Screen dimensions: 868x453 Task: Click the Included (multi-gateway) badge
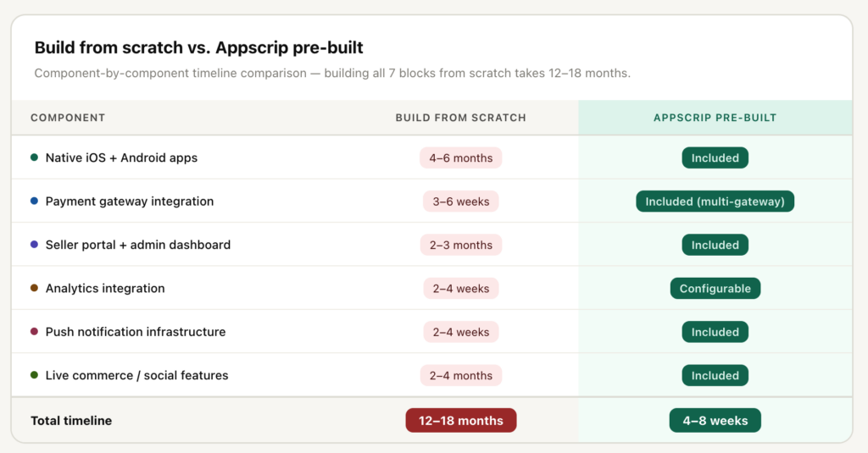pos(715,202)
